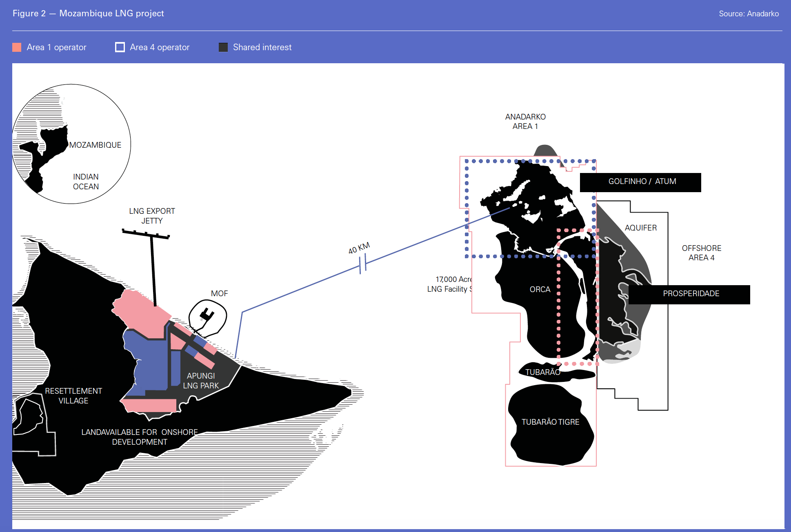Click the GOLFINHO / ATUM label box
The image size is (791, 532).
[640, 182]
